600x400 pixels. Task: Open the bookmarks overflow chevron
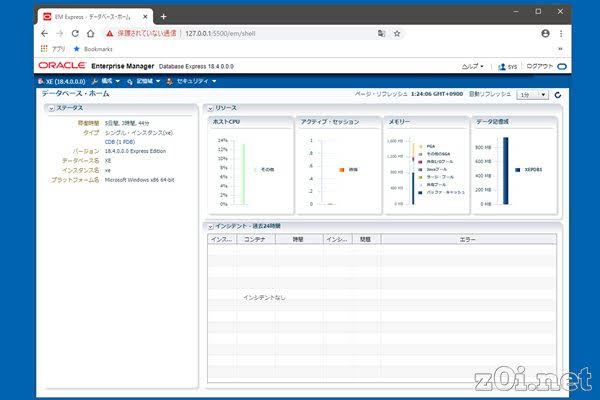pos(560,49)
